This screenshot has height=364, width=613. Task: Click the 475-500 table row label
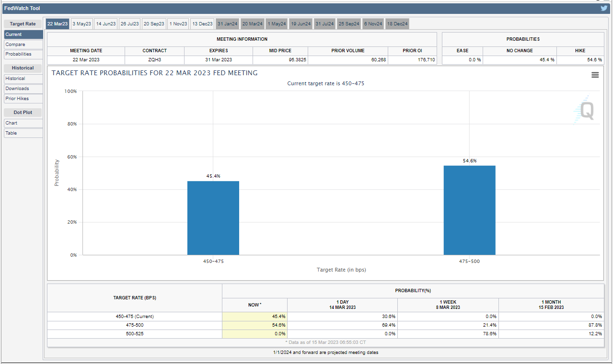135,325
